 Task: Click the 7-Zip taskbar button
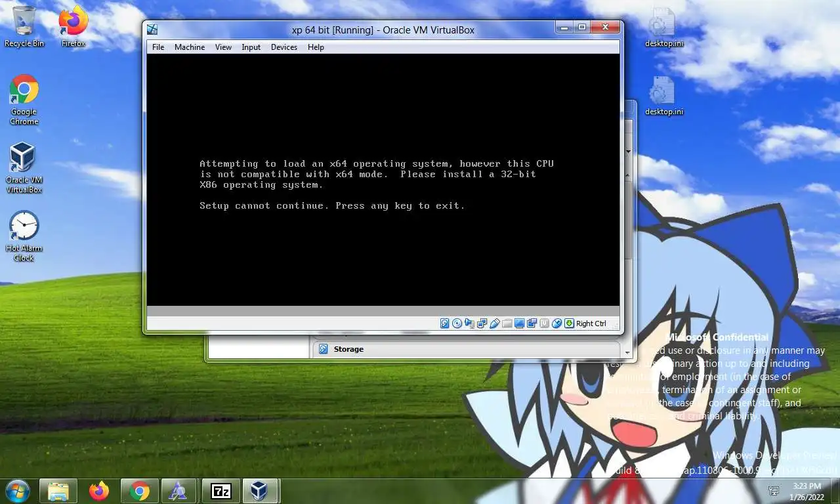tap(221, 491)
